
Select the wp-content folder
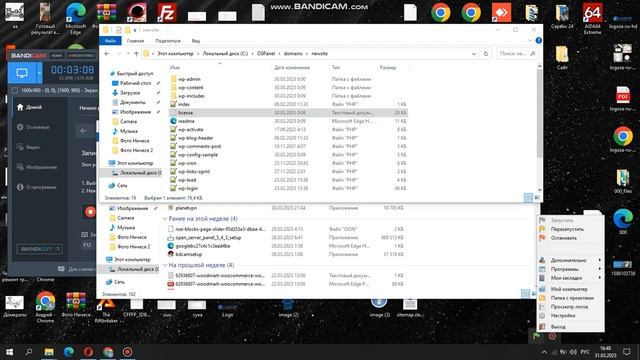coord(191,87)
